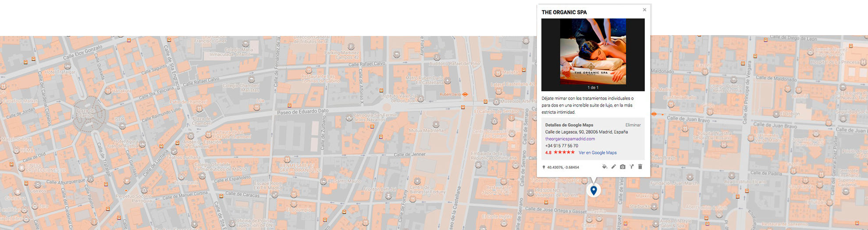
Task: Select the phone number +34 915 77 56 70
Action: click(x=562, y=146)
